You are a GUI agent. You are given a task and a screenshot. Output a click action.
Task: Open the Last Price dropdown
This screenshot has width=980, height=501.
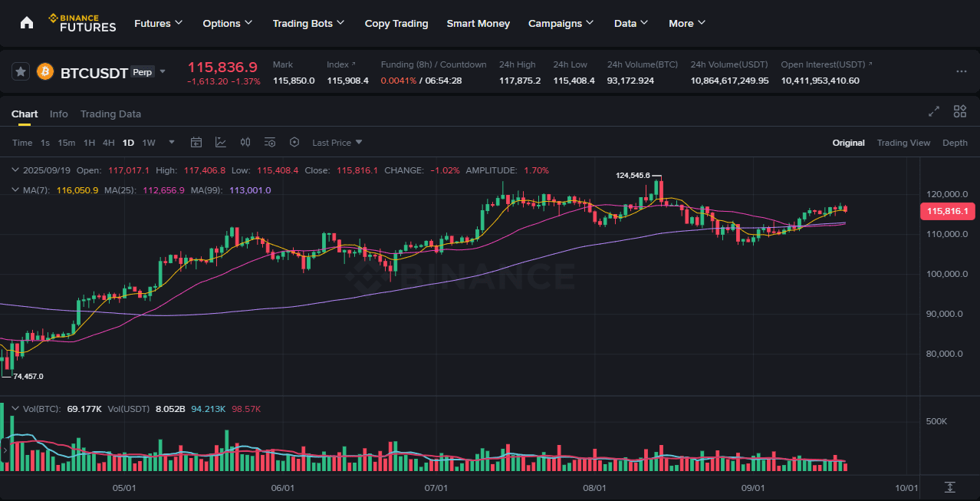337,143
